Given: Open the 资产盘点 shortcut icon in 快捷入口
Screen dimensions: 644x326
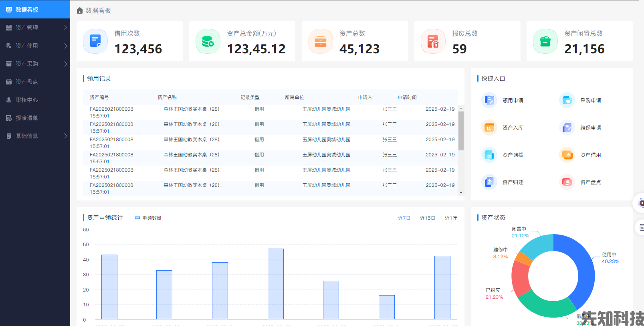Looking at the screenshot, I should [567, 182].
